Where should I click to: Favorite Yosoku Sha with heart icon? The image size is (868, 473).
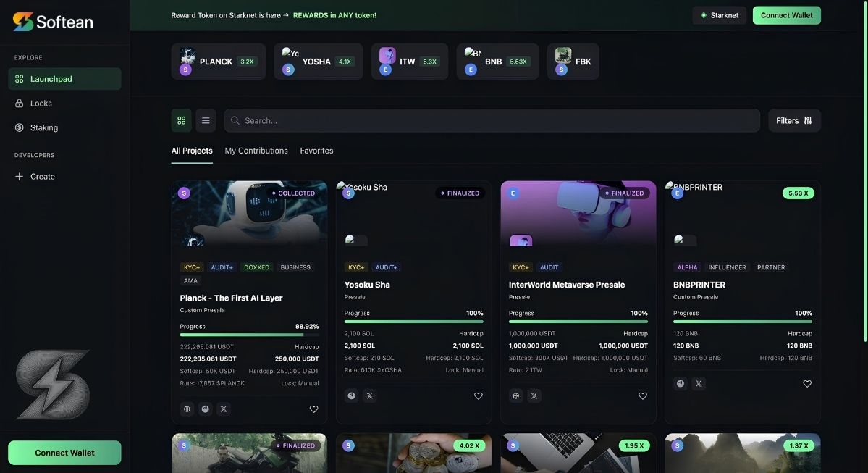tap(479, 396)
